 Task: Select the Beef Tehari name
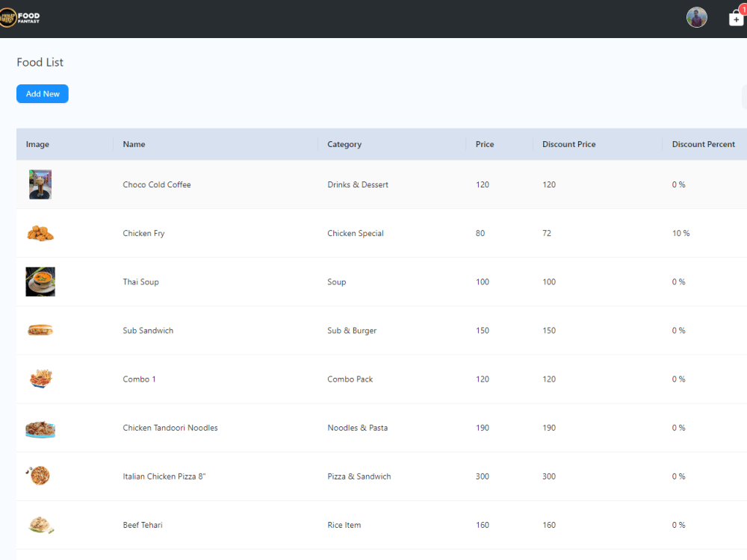tap(143, 525)
